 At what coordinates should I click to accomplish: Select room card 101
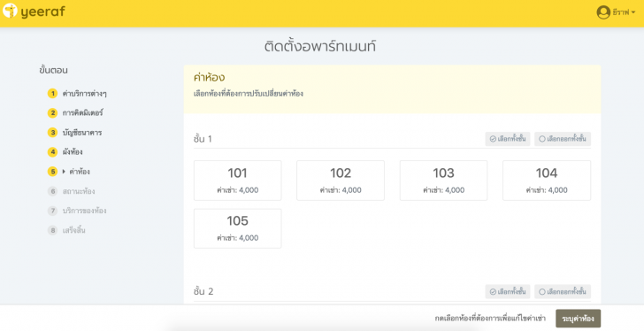(238, 181)
